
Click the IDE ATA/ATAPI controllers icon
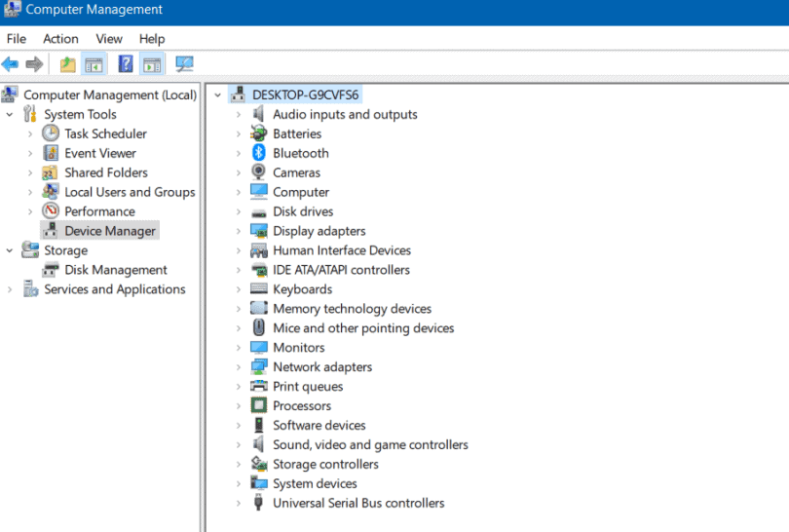259,270
